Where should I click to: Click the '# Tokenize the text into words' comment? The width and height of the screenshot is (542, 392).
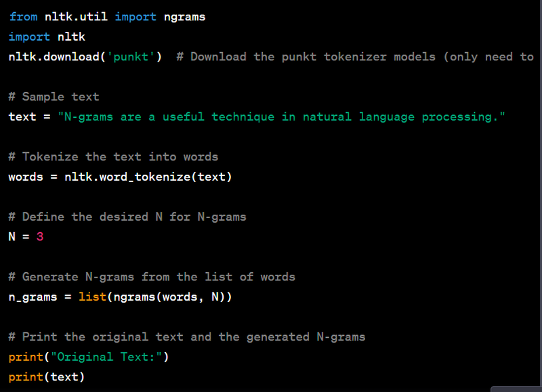tap(113, 156)
